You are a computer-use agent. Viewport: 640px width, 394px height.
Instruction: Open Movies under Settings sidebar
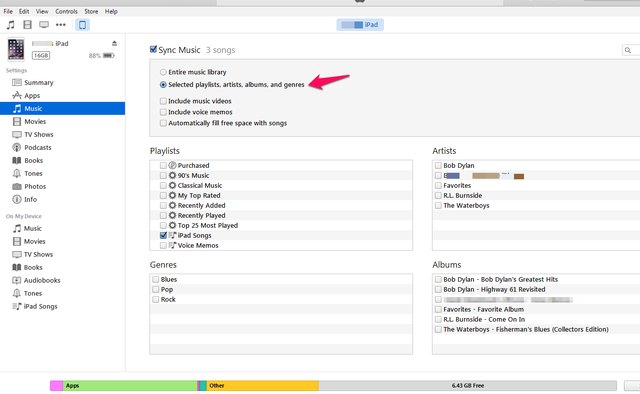click(x=35, y=122)
